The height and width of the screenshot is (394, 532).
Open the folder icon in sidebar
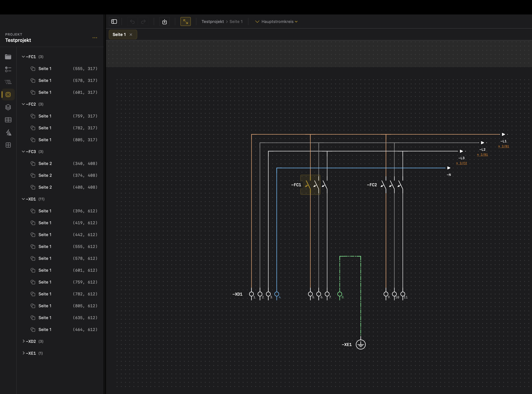[x=8, y=57]
